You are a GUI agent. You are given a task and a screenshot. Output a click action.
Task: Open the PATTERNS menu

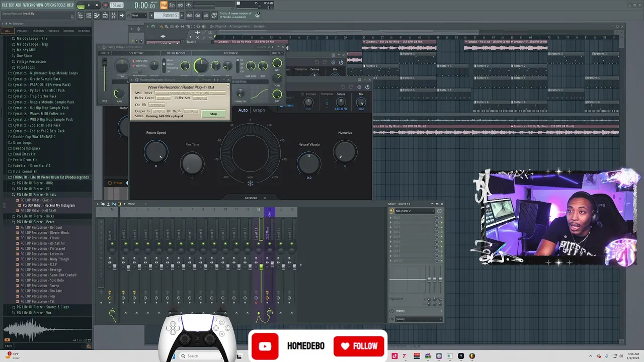29,5
